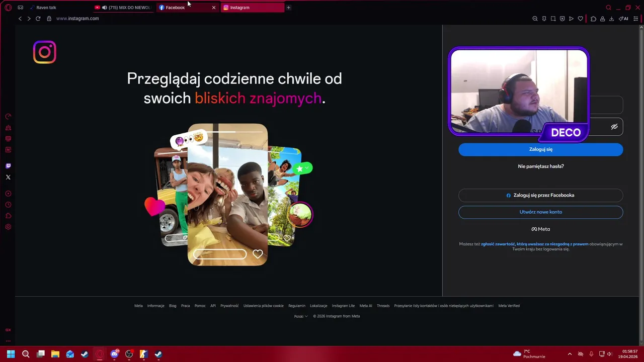Open the Instagram Lite footer link
This screenshot has height=362, width=644.
(343, 306)
